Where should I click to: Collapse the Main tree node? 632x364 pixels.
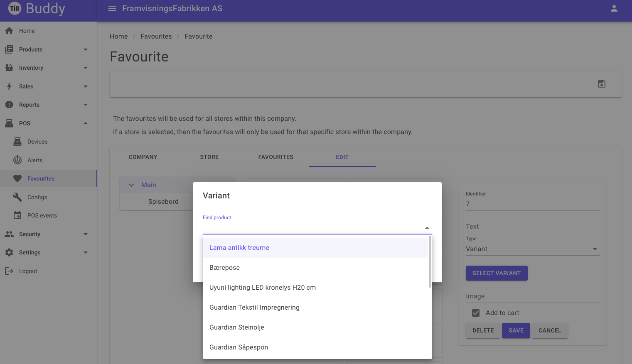point(131,185)
